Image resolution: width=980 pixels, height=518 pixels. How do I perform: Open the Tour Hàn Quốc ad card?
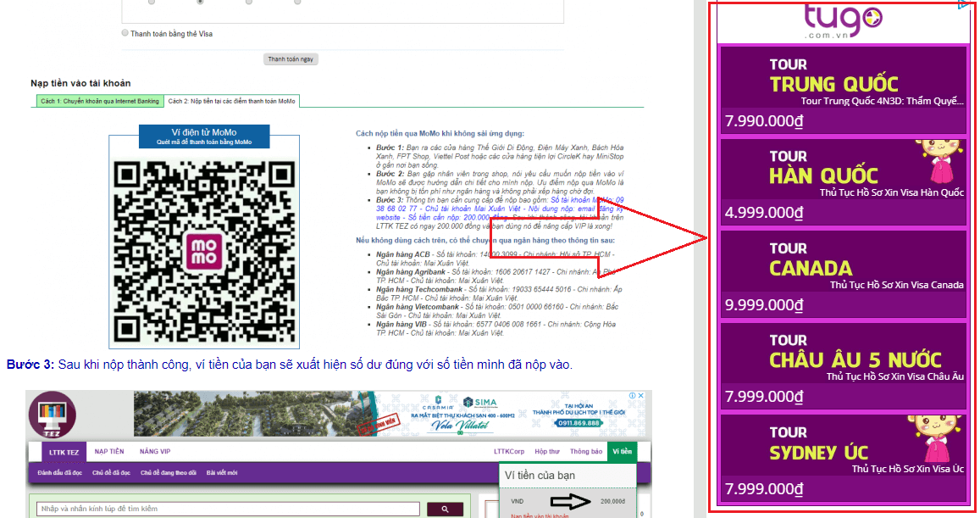(x=843, y=181)
